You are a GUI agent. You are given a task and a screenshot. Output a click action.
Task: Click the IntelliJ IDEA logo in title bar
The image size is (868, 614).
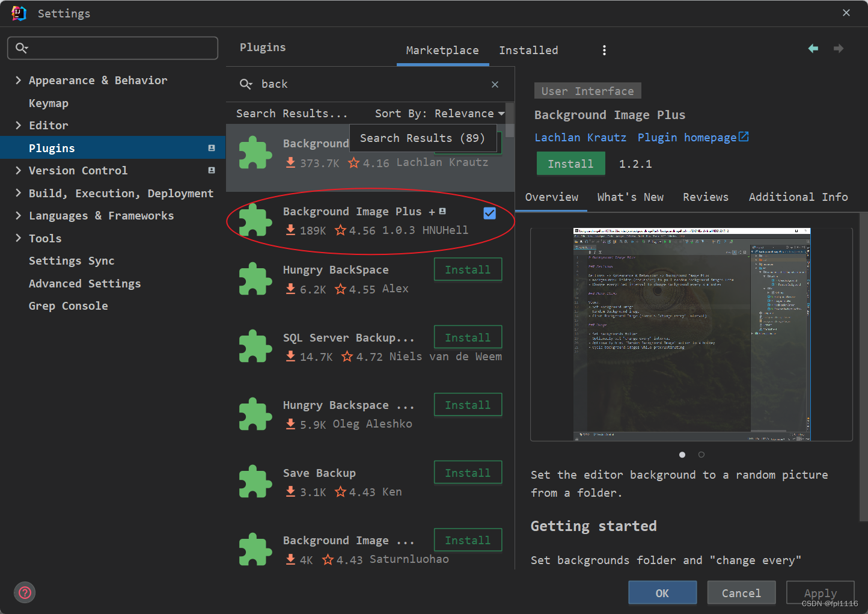coord(19,13)
